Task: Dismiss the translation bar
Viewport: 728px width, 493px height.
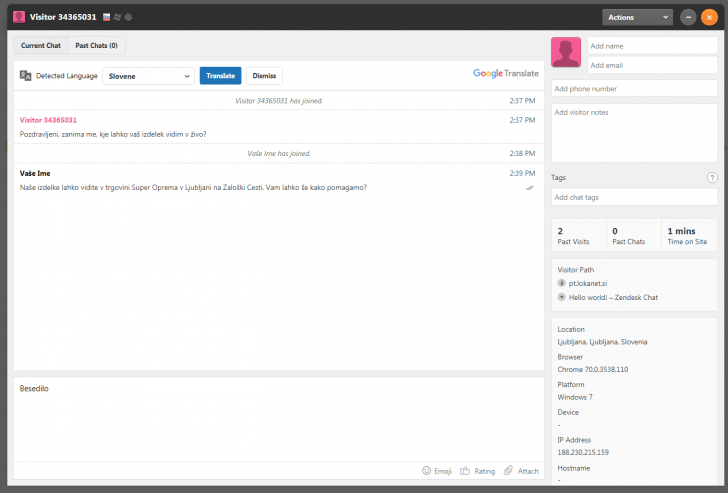Action: (x=264, y=76)
